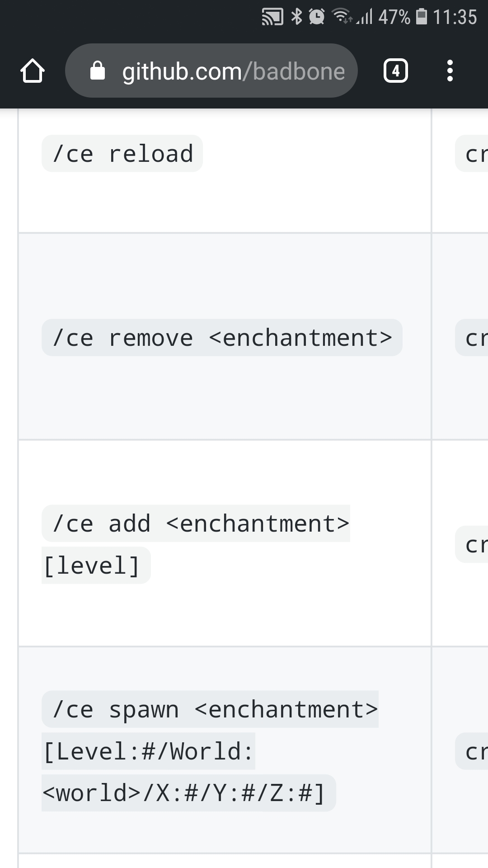Screen dimensions: 488x868
Task: Tap the "/ce spawn <enchantment>" command text
Action: [210, 709]
